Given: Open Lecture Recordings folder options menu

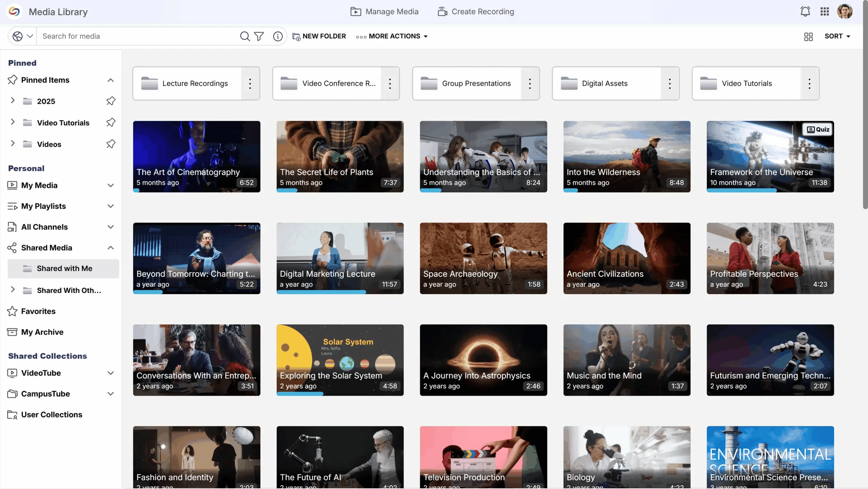Looking at the screenshot, I should point(250,83).
